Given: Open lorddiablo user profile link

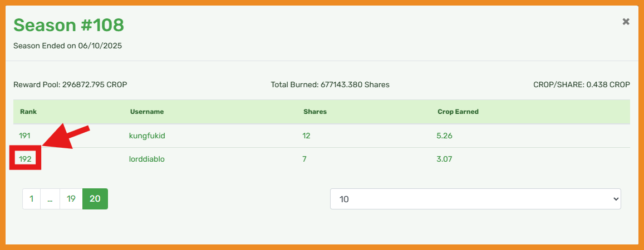Looking at the screenshot, I should point(147,159).
